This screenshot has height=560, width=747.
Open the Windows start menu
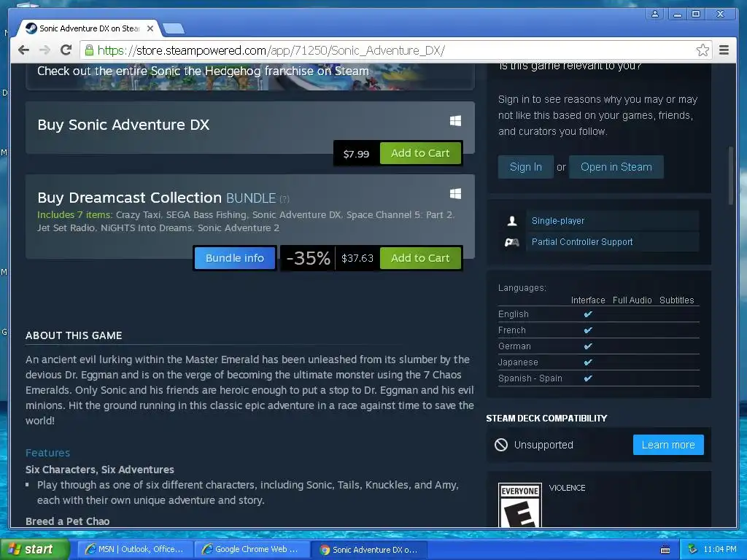pyautogui.click(x=34, y=549)
